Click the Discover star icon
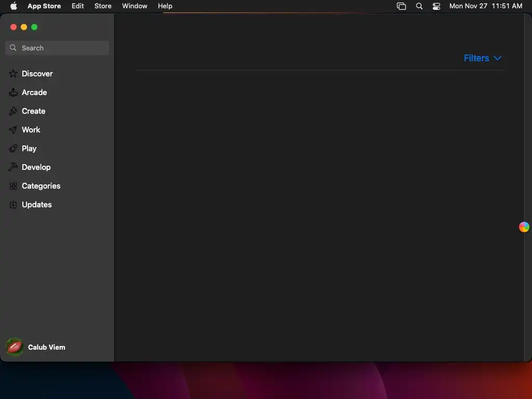The image size is (532, 399). click(x=13, y=74)
